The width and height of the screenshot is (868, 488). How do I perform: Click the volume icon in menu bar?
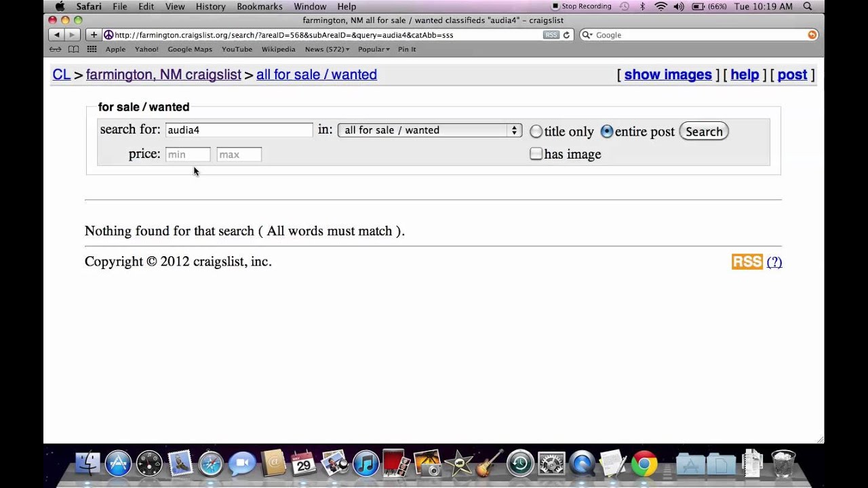tap(679, 6)
